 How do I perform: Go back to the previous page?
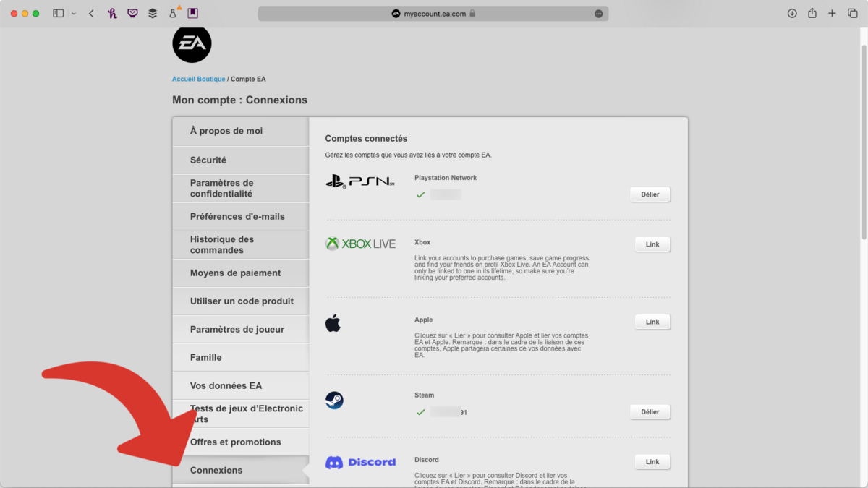tap(91, 13)
